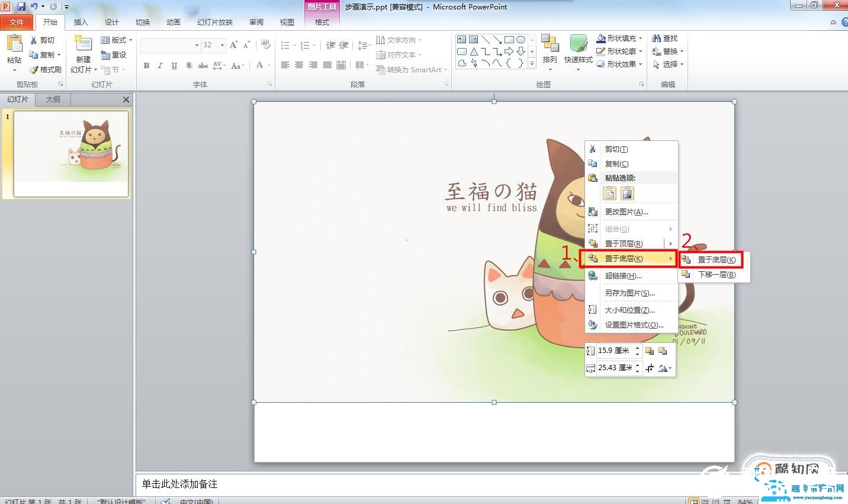Toggle Bold formatting button
The image size is (848, 504).
[x=146, y=66]
